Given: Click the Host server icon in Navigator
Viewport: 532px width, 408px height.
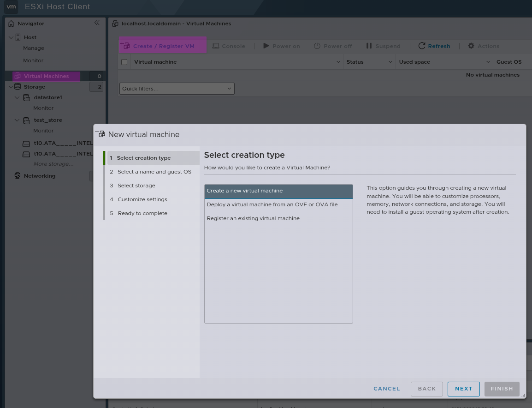Looking at the screenshot, I should click(18, 37).
